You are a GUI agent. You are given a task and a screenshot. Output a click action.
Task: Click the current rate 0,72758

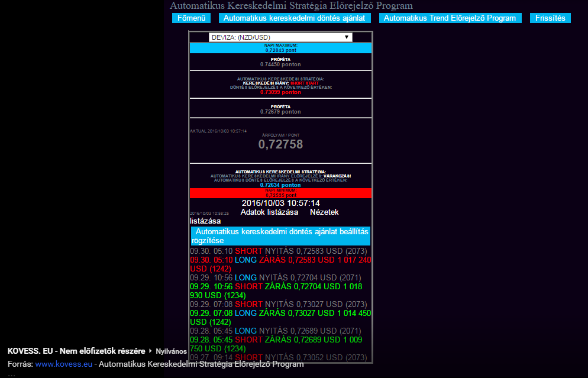tap(280, 144)
